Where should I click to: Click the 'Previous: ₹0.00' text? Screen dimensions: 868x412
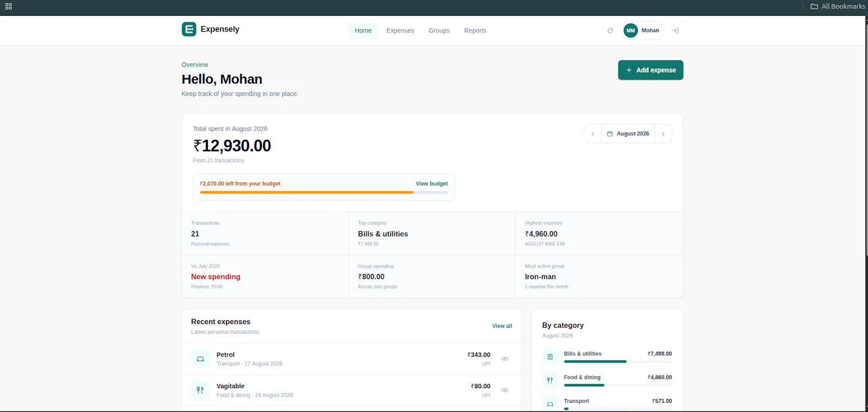(x=207, y=287)
